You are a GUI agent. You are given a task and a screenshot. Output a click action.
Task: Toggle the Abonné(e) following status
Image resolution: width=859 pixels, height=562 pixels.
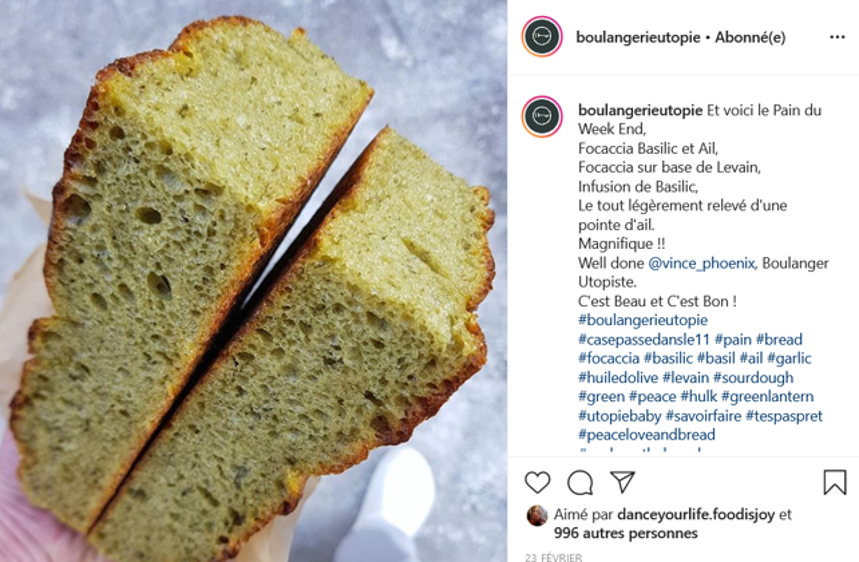click(x=750, y=37)
